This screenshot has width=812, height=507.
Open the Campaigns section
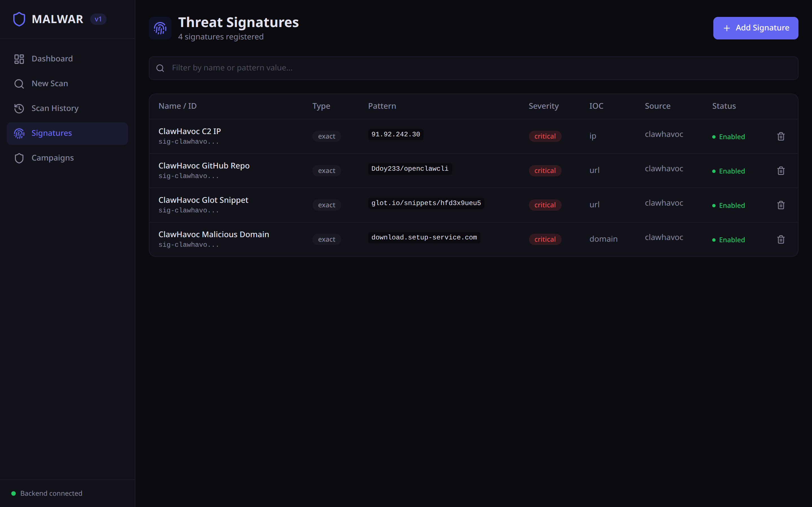[x=52, y=158]
